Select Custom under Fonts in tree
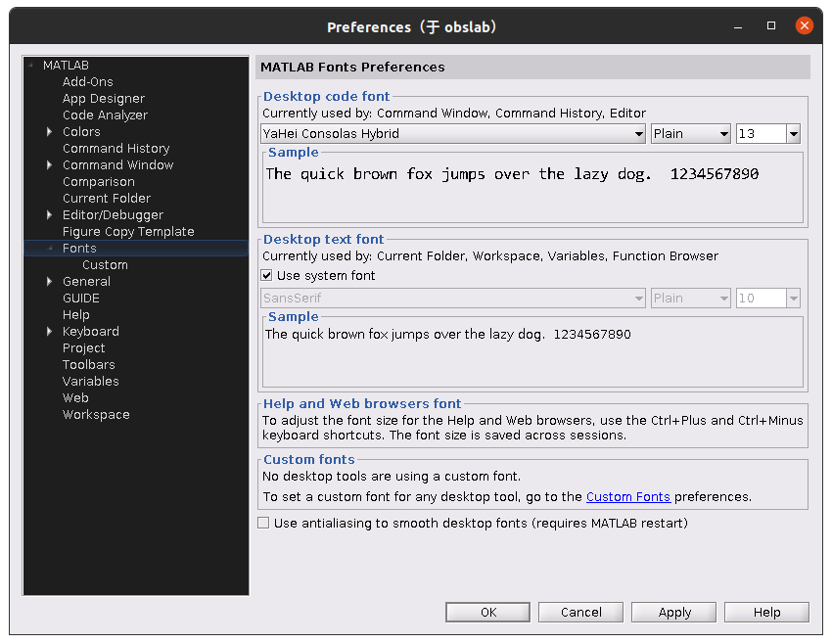This screenshot has height=644, width=832. 105,264
